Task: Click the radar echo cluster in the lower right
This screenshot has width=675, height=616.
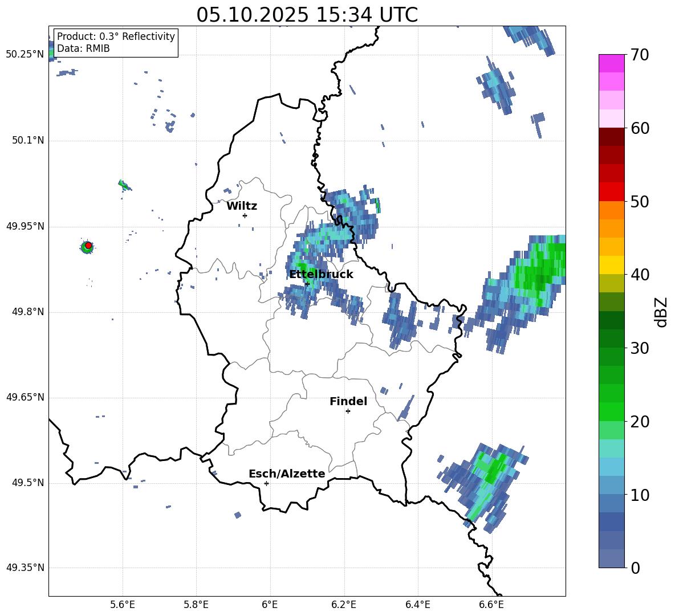Action: 484,487
